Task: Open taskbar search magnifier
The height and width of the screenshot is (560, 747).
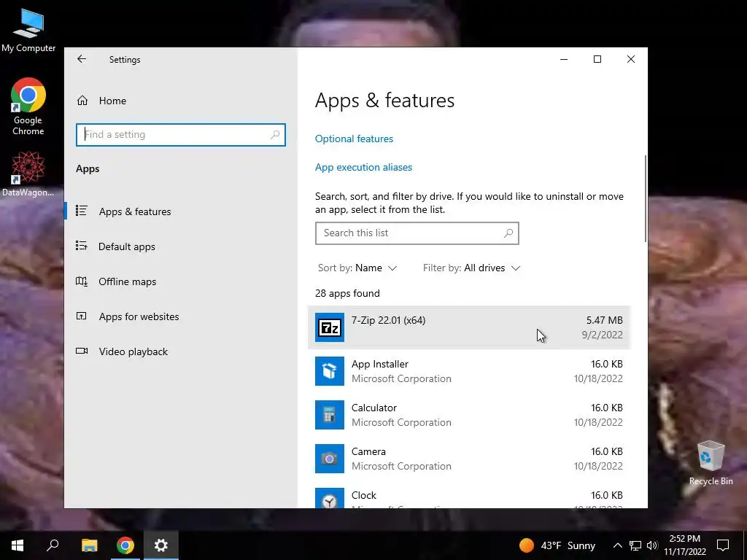Action: point(53,545)
